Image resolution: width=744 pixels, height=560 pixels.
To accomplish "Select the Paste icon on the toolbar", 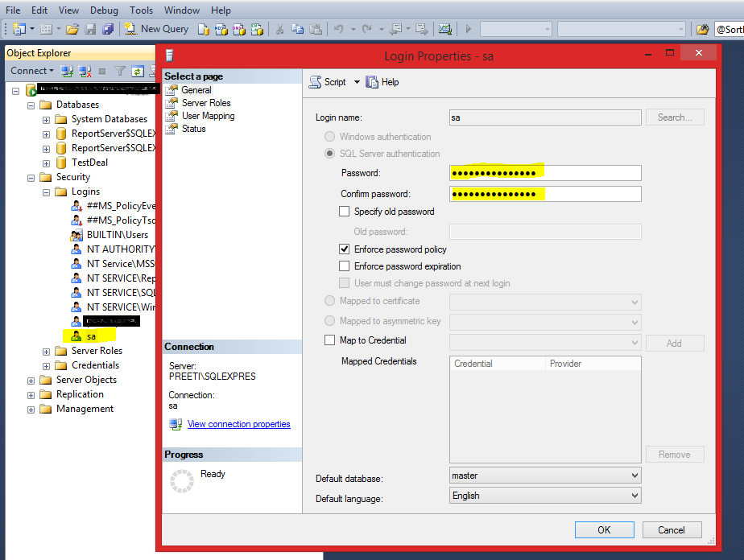I will coord(316,29).
